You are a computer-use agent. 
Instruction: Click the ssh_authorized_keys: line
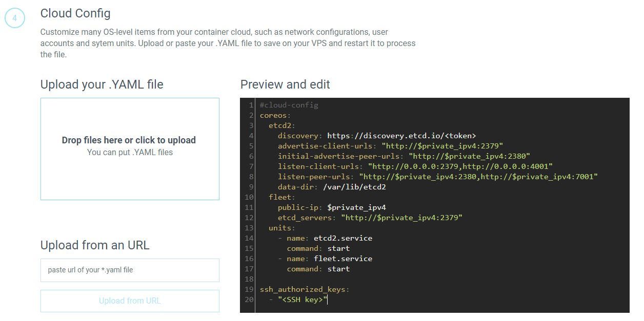[x=305, y=289]
